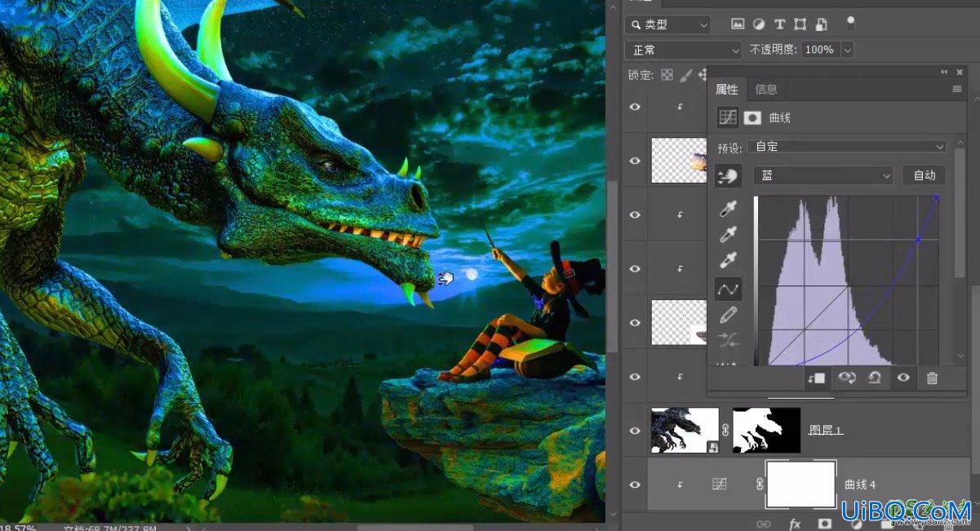Click link layers icon at panel bottom

pos(764,524)
